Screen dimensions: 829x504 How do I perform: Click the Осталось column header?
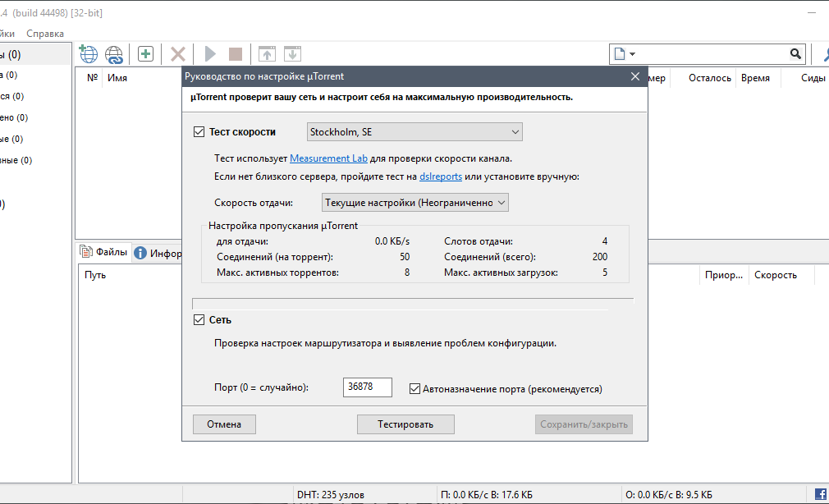709,78
